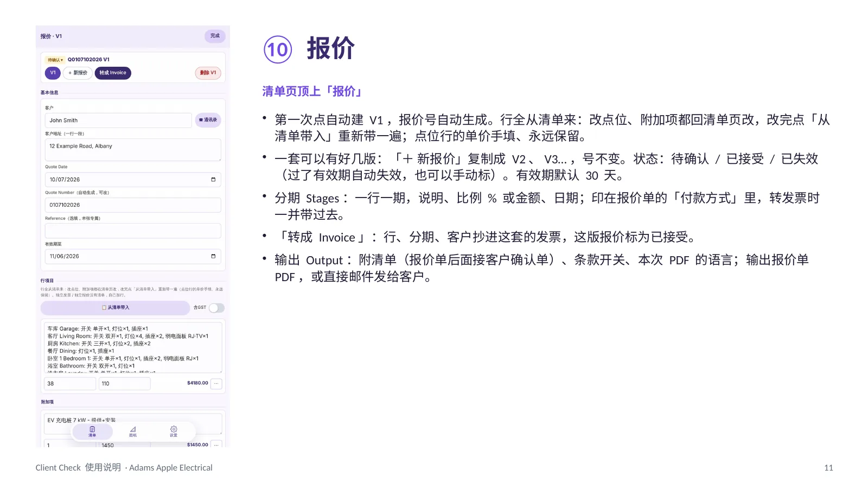
Task: Create a new quote with + 新报价
Action: [x=78, y=73]
